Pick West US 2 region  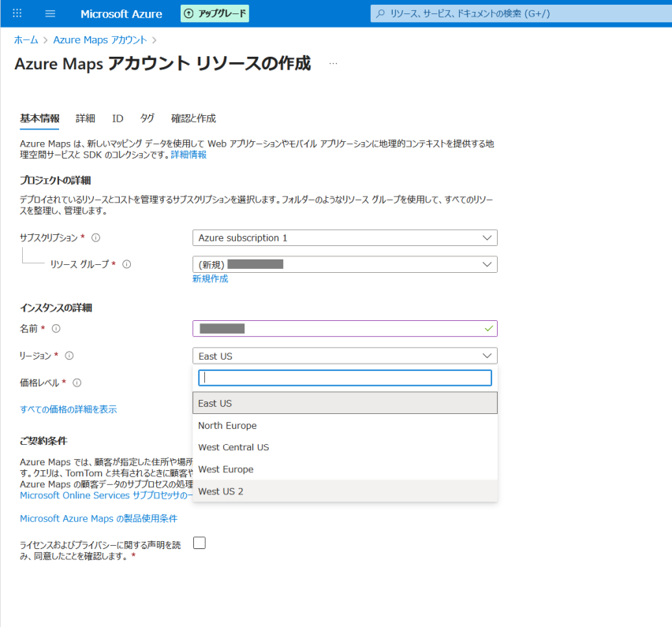tap(345, 491)
